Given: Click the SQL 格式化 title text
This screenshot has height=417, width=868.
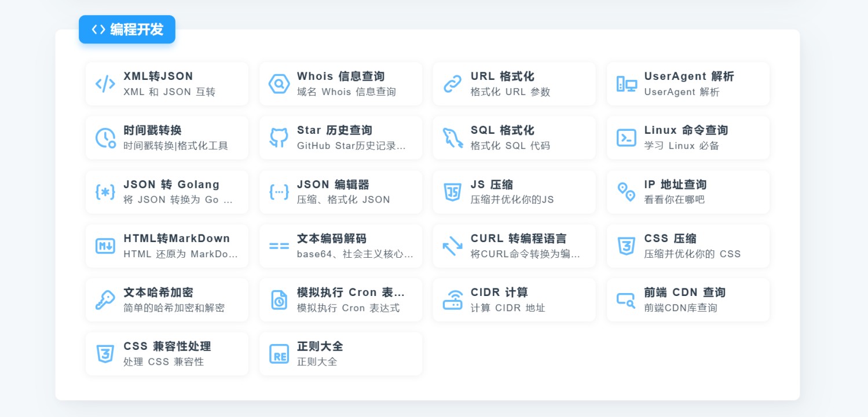Looking at the screenshot, I should 502,130.
